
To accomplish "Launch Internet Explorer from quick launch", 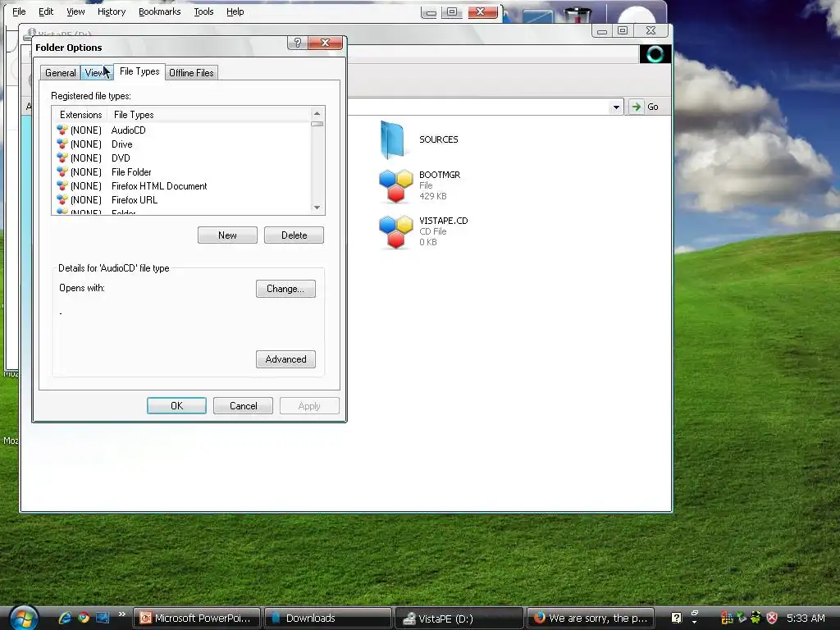I will tap(65, 618).
